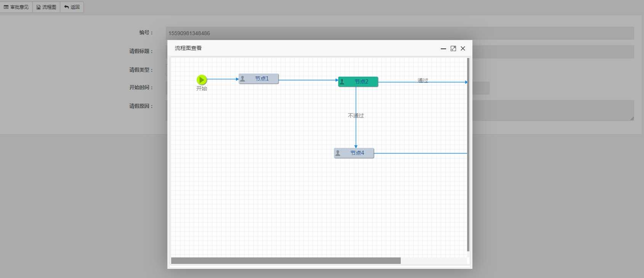Click the 流程图查看 dialog title
644x278 pixels.
(x=188, y=48)
